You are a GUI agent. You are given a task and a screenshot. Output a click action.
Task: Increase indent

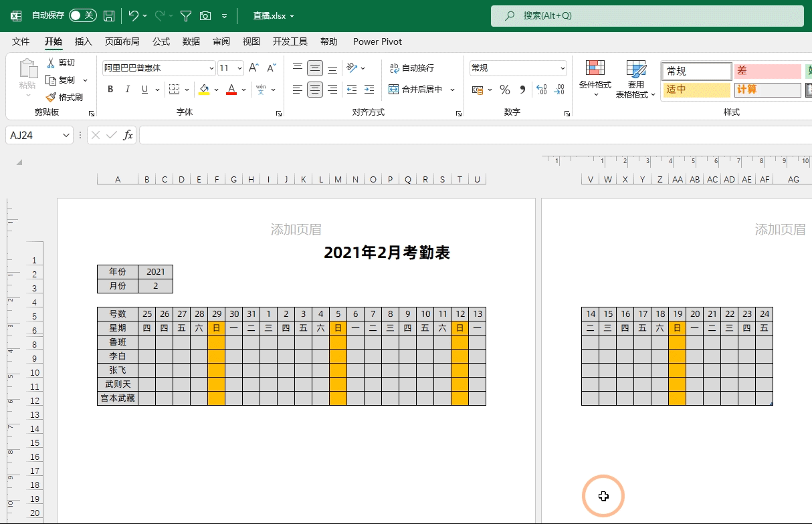[369, 90]
